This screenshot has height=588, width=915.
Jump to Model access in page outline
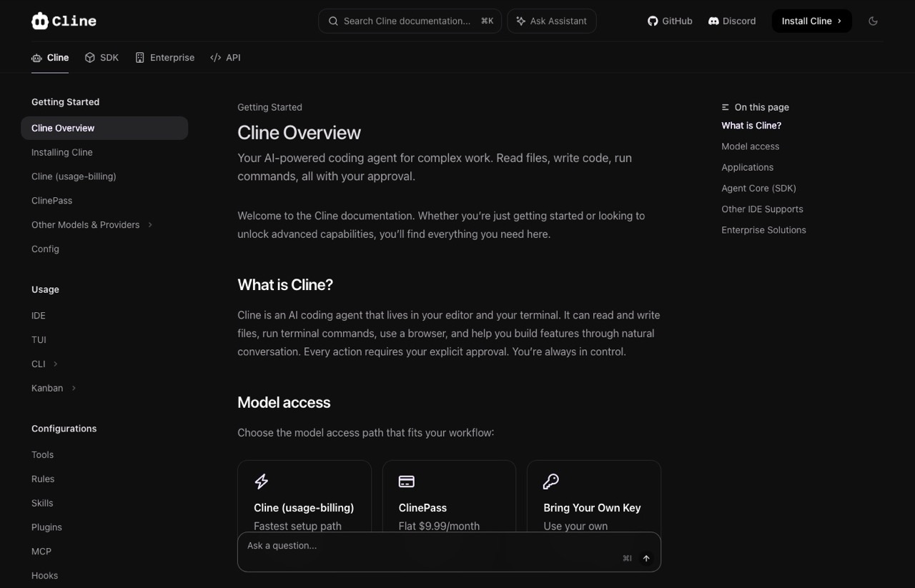(751, 146)
